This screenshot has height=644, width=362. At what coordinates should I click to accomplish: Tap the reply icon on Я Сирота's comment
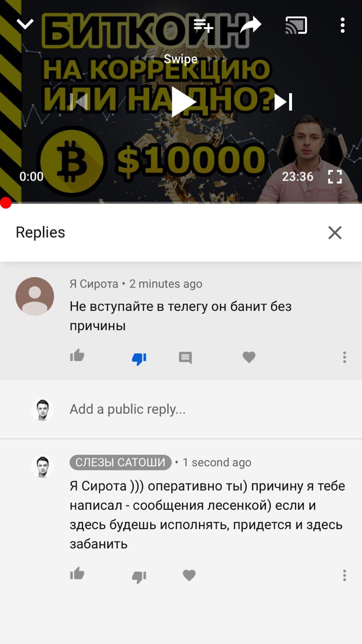click(x=185, y=358)
